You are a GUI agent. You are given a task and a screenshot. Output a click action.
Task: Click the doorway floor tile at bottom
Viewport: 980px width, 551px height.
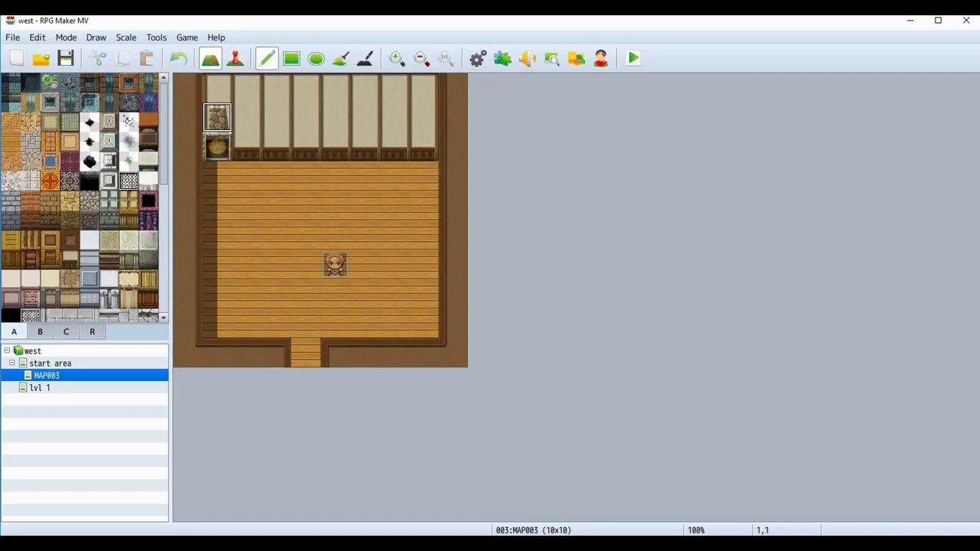305,352
